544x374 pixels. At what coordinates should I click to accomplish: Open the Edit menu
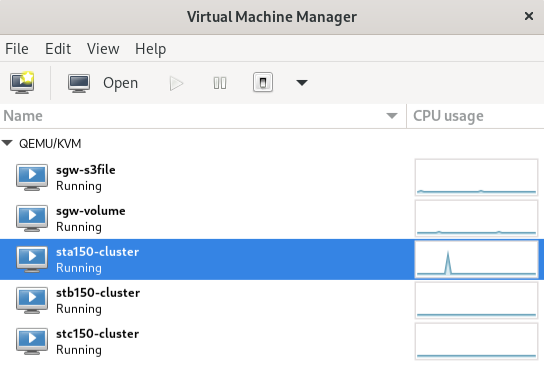[x=58, y=49]
